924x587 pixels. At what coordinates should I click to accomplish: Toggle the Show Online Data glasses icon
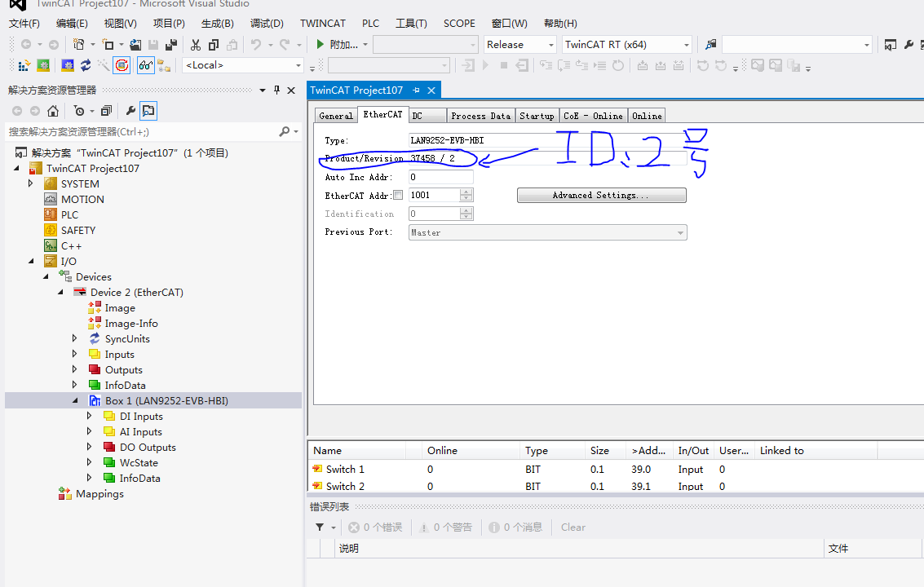(x=145, y=65)
